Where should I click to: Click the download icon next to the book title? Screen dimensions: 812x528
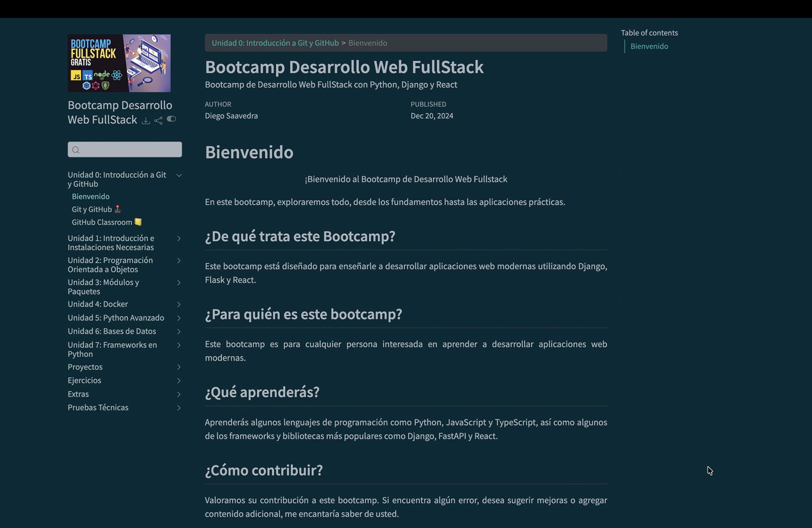pyautogui.click(x=146, y=120)
